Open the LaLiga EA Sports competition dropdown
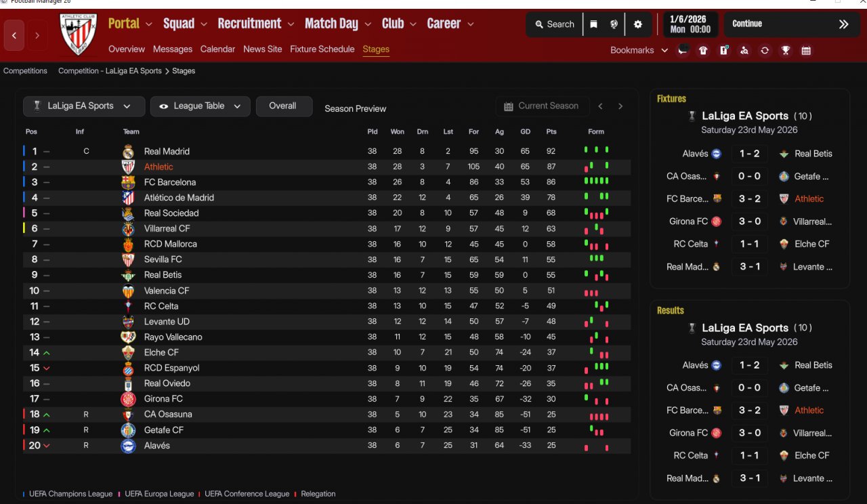Screen dimensions: 867x504 click(84, 106)
